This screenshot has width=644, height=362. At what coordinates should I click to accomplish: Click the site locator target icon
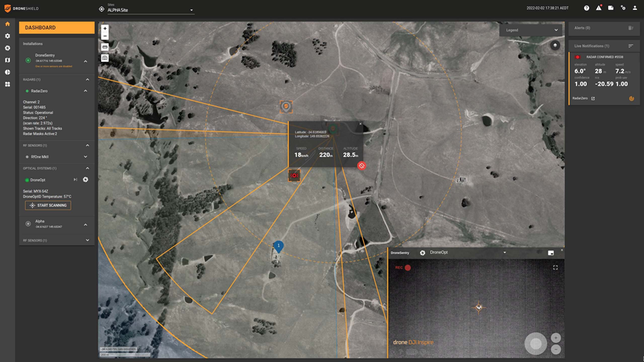point(101,9)
